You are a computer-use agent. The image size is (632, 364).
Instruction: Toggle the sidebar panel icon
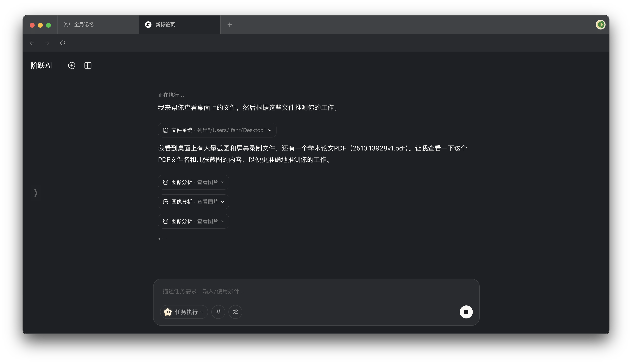click(88, 65)
